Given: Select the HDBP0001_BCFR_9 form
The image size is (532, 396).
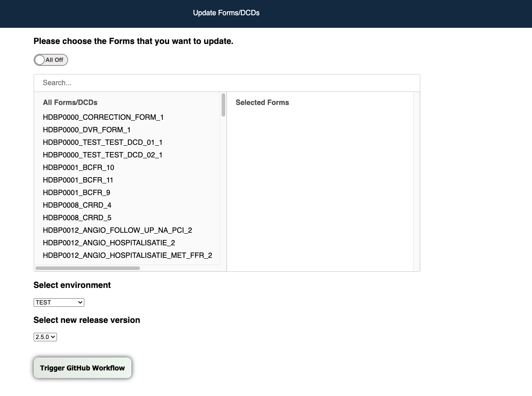Looking at the screenshot, I should (77, 193).
